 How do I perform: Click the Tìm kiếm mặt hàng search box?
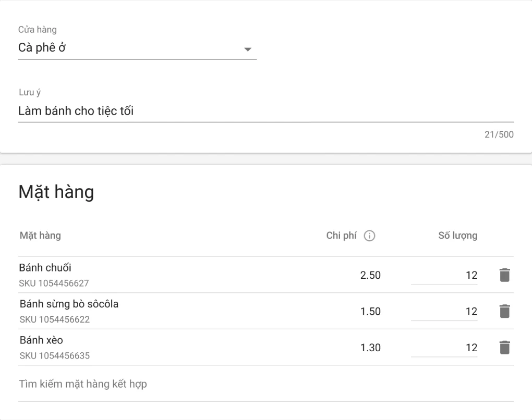[x=265, y=385]
